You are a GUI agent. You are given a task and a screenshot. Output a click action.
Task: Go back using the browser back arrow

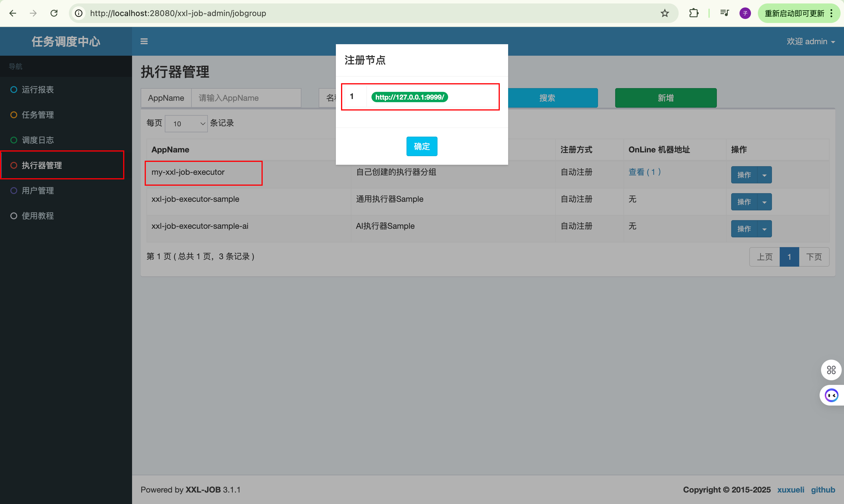click(x=13, y=13)
